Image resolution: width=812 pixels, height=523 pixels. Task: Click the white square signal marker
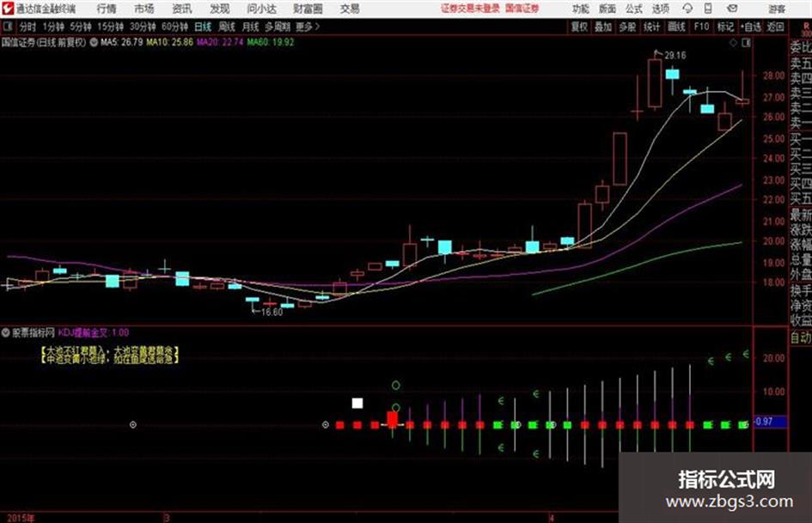(x=357, y=403)
